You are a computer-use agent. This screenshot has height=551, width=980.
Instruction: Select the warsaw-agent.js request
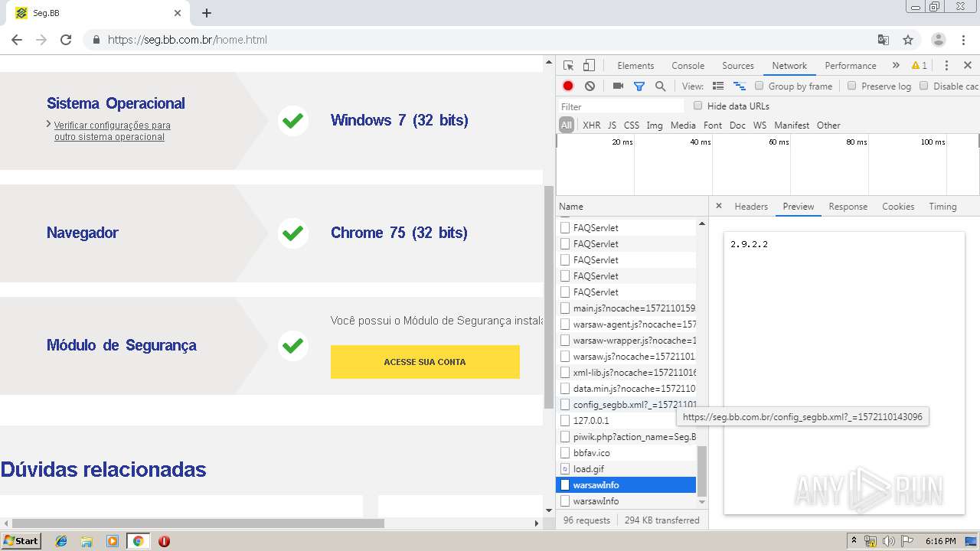[x=626, y=324]
